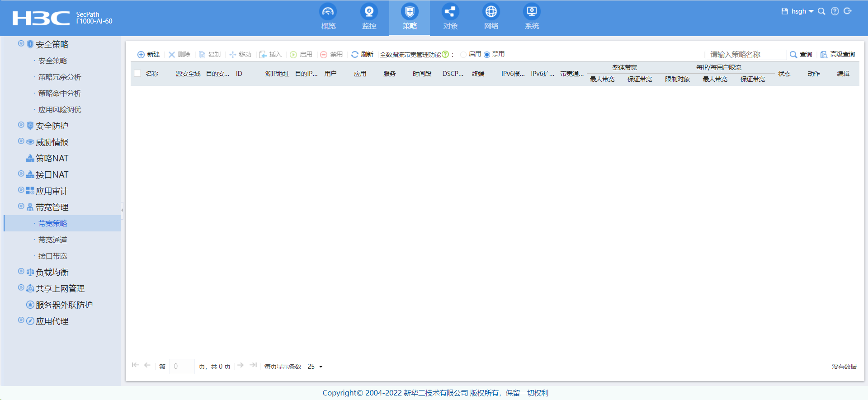Click the 移动 move toolbar button
This screenshot has width=868, height=400.
pos(240,54)
